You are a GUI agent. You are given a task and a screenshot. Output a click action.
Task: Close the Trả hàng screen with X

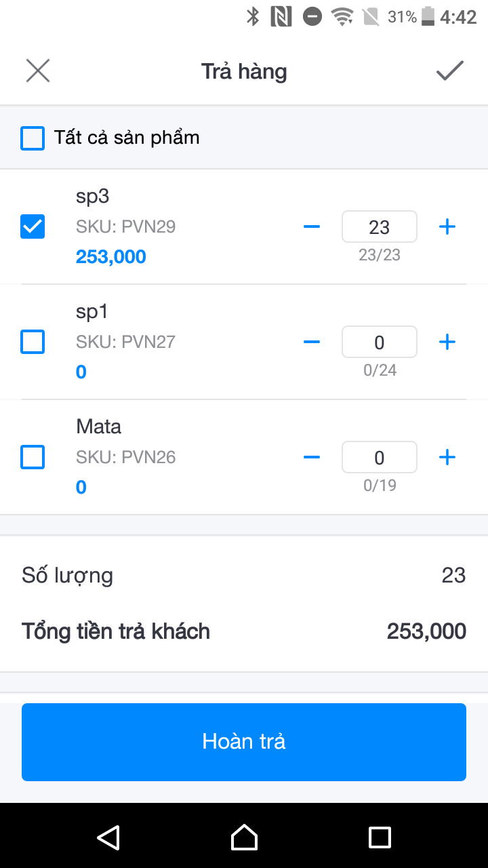pos(38,71)
